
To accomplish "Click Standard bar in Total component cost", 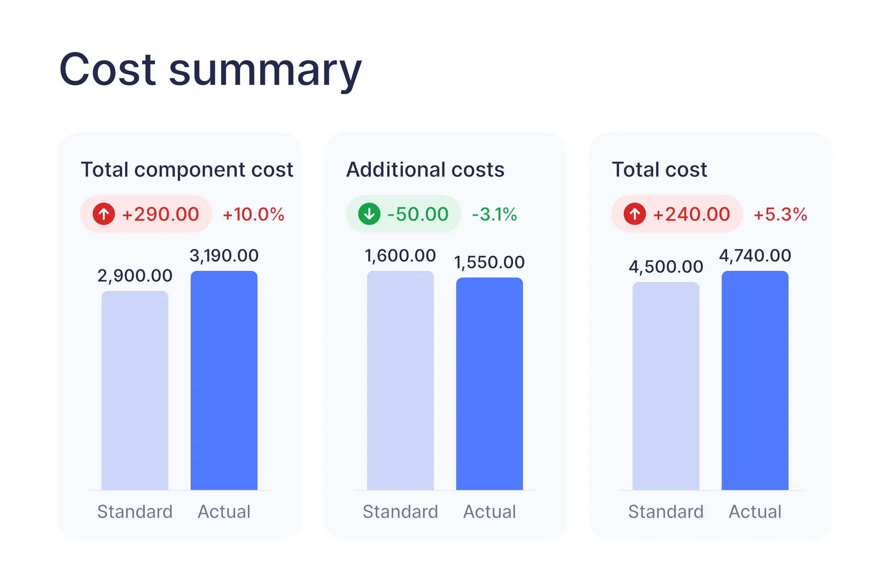I will (x=135, y=391).
